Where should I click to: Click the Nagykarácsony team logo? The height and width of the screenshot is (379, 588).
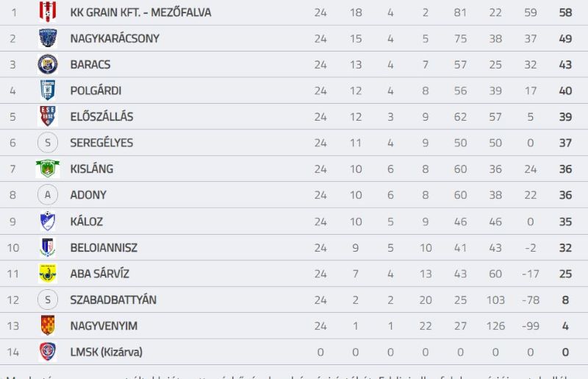pos(48,38)
